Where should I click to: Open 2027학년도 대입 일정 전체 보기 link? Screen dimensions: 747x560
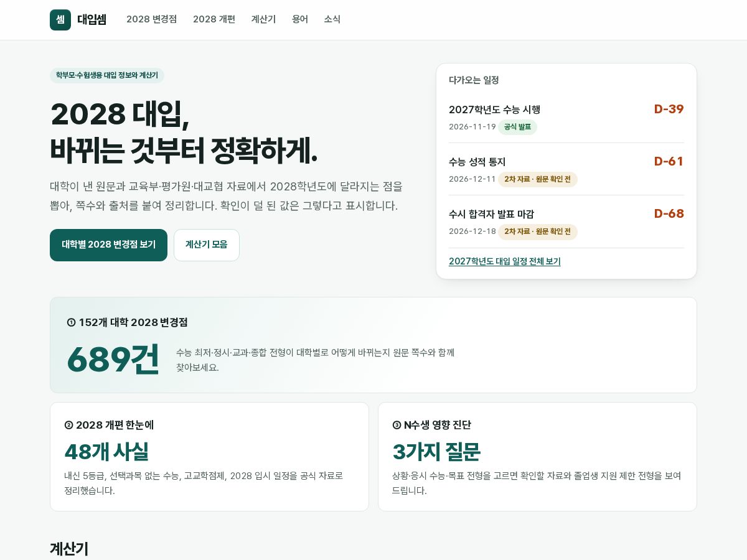505,261
